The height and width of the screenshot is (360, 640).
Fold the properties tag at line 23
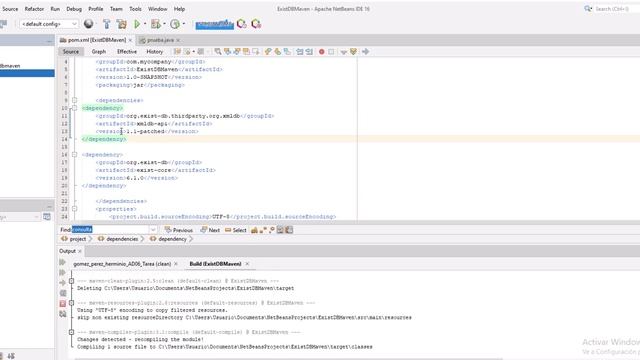pos(74,209)
